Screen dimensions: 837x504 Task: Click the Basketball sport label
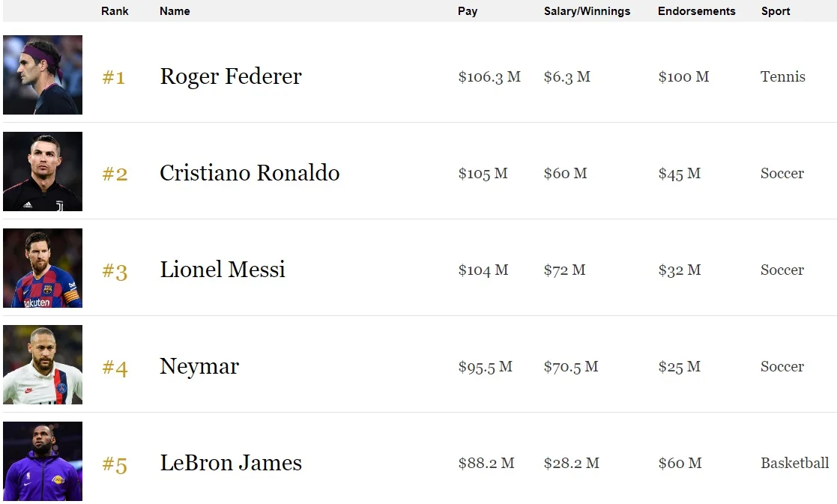coord(794,463)
